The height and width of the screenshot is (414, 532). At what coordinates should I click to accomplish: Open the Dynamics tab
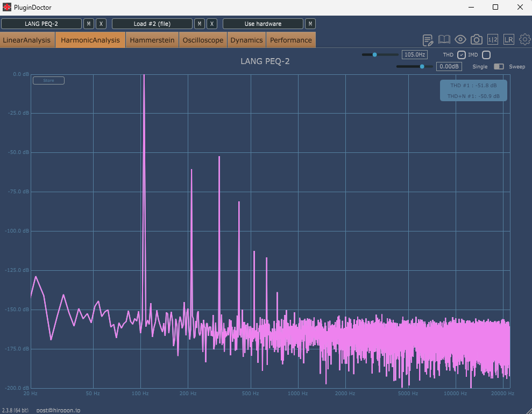coord(247,40)
